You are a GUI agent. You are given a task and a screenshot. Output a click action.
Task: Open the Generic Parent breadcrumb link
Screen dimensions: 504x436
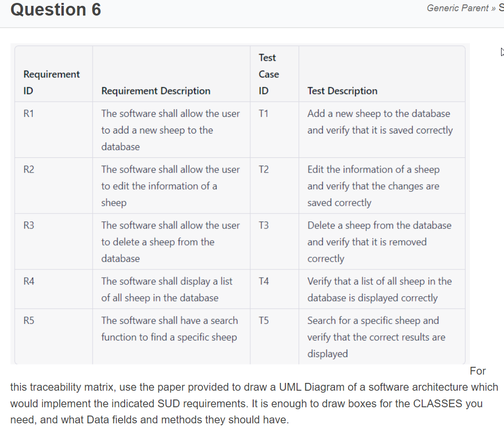click(457, 8)
